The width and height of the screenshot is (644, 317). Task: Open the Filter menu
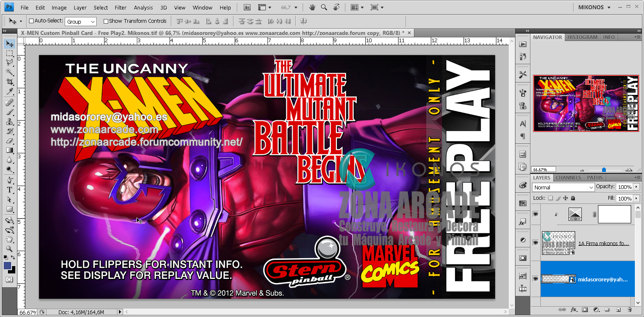[121, 7]
